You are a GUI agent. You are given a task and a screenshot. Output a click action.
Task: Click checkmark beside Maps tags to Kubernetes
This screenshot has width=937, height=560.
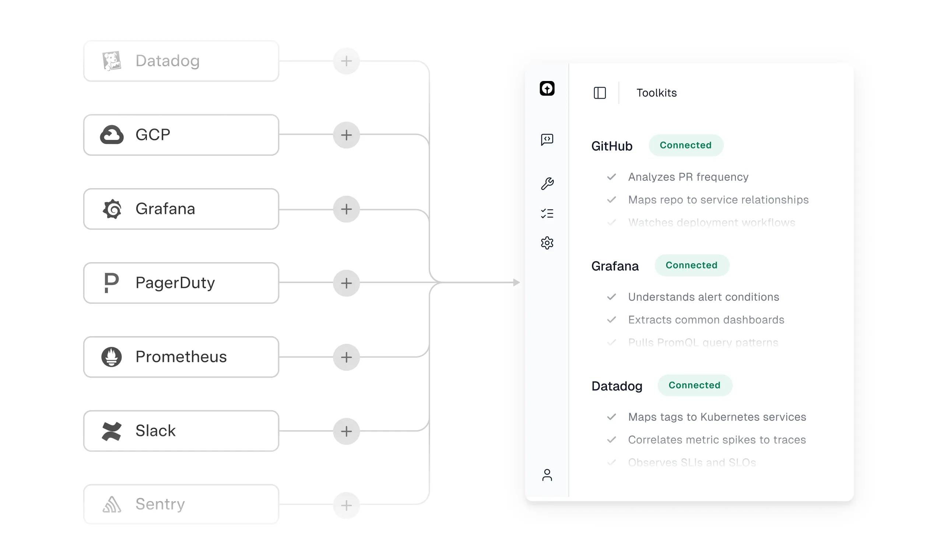pyautogui.click(x=611, y=417)
